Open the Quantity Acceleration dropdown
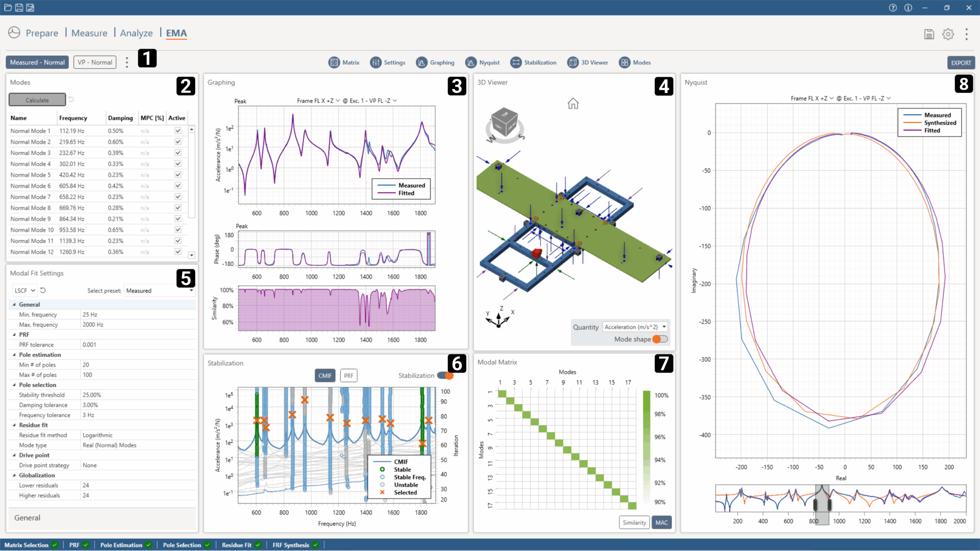Screen dimensions: 980x551 tap(635, 327)
